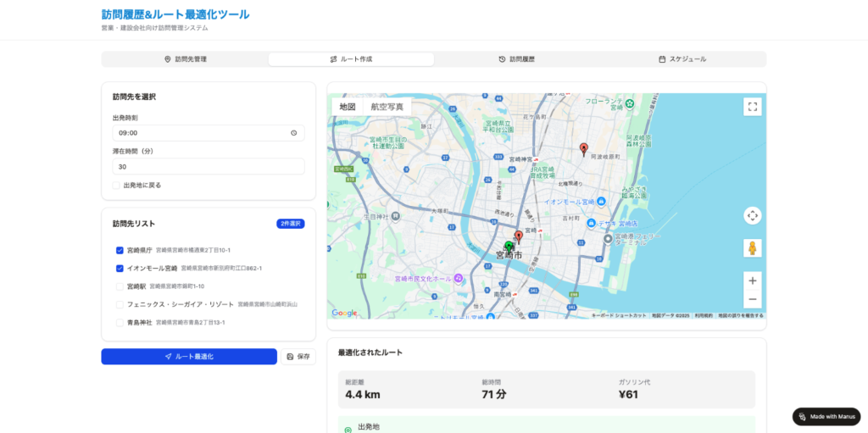868x433 pixels.
Task: Click the 滞在時間 input field
Action: [x=208, y=167]
